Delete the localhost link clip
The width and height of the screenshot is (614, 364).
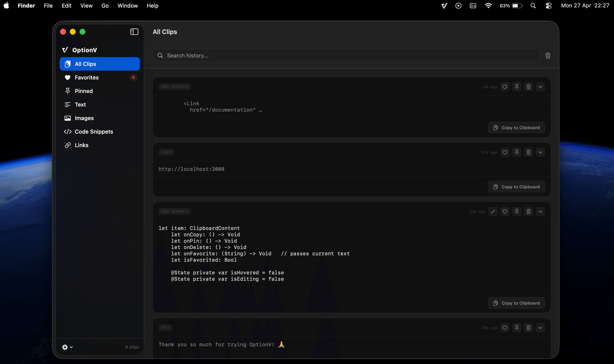[x=529, y=152]
